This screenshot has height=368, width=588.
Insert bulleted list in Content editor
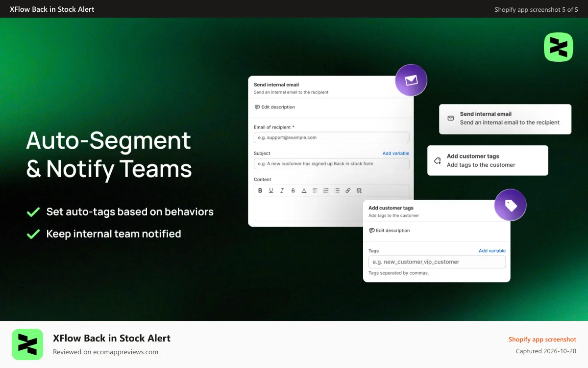click(337, 191)
